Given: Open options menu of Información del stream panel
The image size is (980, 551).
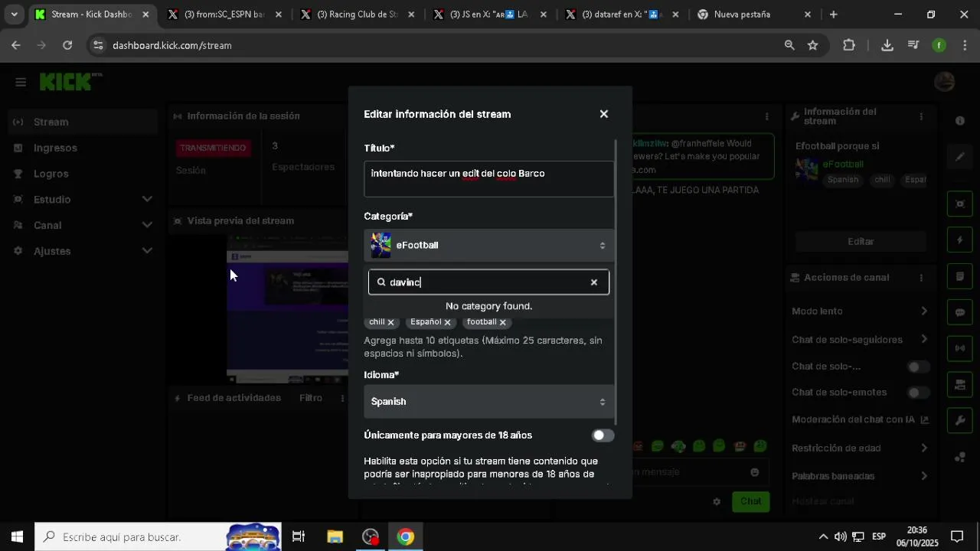Looking at the screenshot, I should coord(921,116).
